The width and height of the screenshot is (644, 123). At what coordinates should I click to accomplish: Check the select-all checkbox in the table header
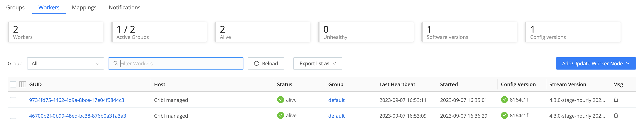(13, 84)
